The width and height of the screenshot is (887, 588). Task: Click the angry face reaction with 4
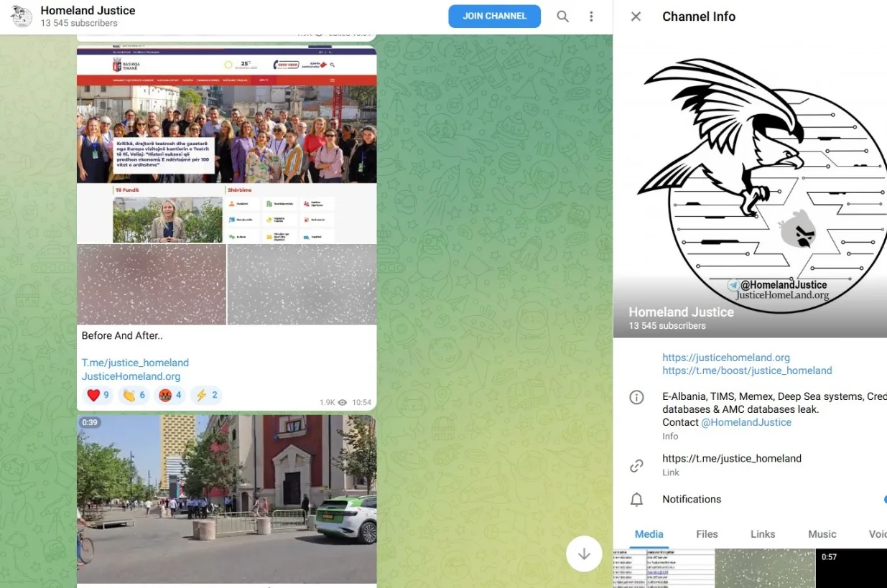coord(170,395)
